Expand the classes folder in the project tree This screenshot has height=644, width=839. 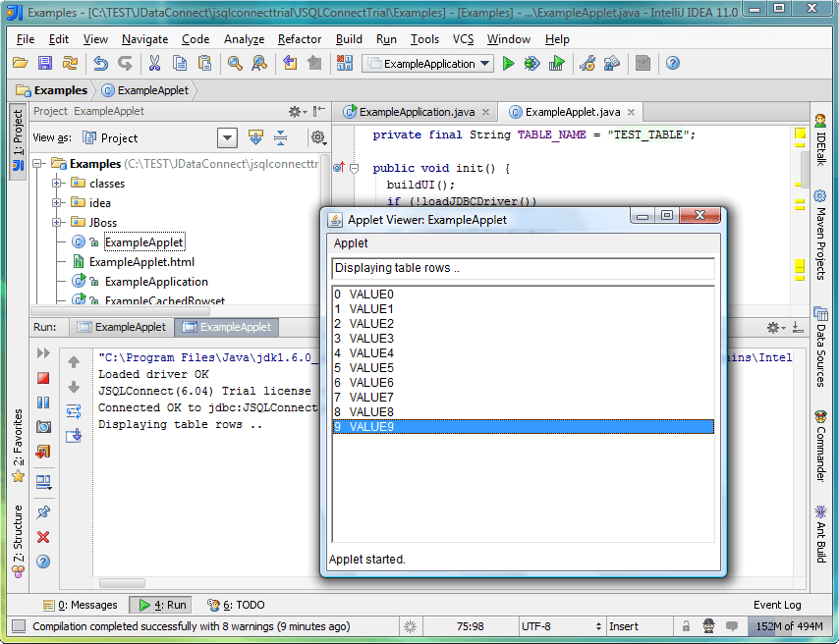click(x=57, y=184)
